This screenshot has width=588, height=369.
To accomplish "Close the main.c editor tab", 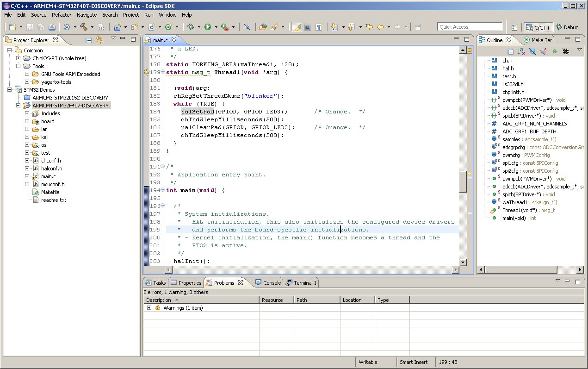I will tap(174, 40).
